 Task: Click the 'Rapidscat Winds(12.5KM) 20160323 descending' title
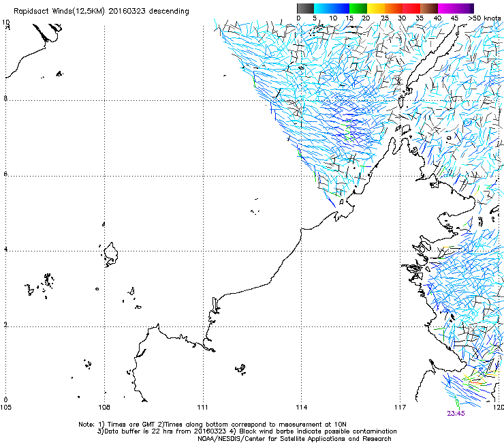tap(101, 12)
